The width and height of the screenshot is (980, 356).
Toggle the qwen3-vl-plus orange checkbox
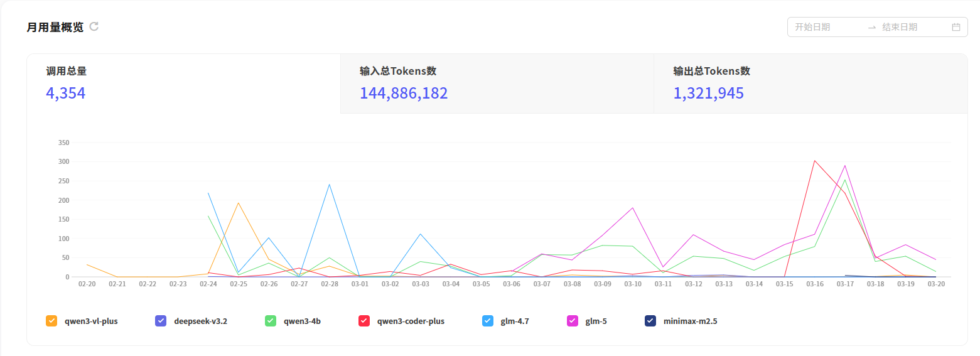(51, 321)
